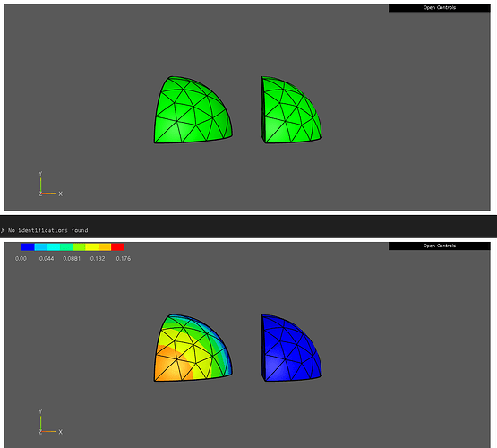This screenshot has width=497, height=448.
Task: Click the axis triad in the upper viewer
Action: pos(50,185)
